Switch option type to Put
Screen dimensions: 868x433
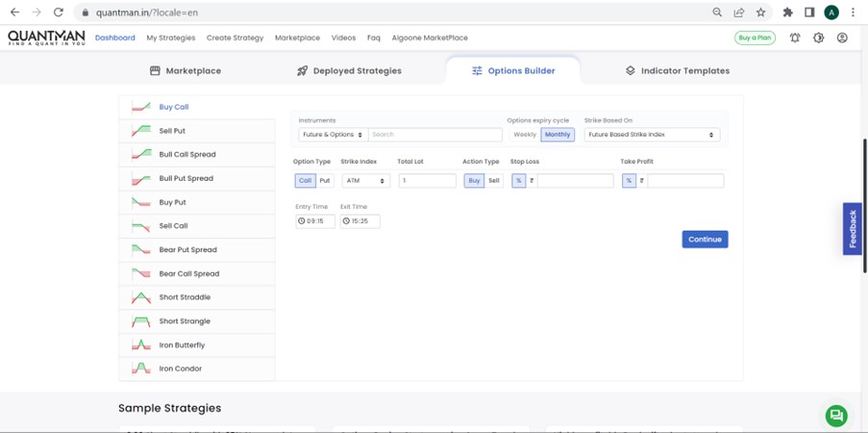(x=325, y=181)
